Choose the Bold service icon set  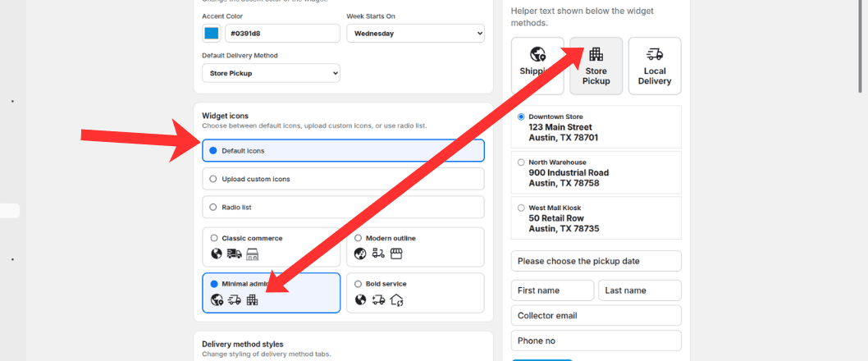pos(415,293)
